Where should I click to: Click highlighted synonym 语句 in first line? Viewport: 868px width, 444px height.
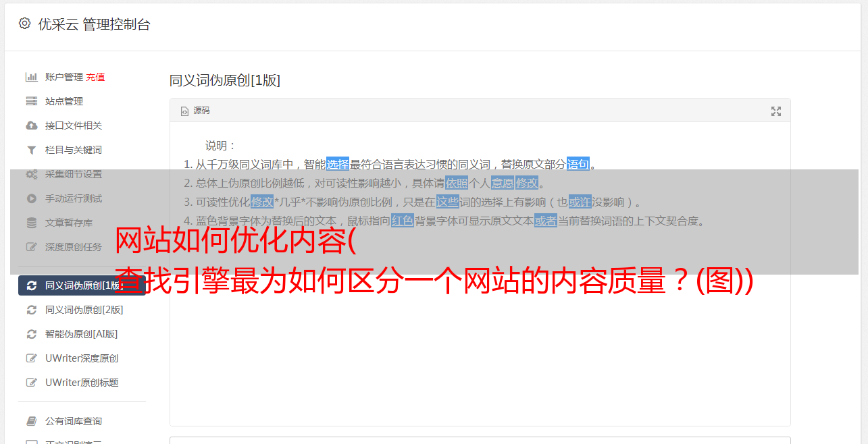[x=578, y=164]
